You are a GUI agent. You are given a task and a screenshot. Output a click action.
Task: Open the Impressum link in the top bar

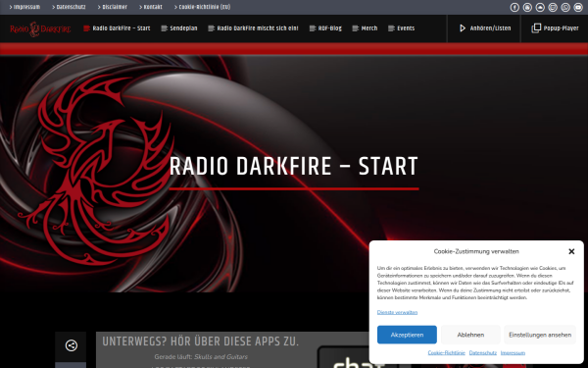[x=24, y=7]
